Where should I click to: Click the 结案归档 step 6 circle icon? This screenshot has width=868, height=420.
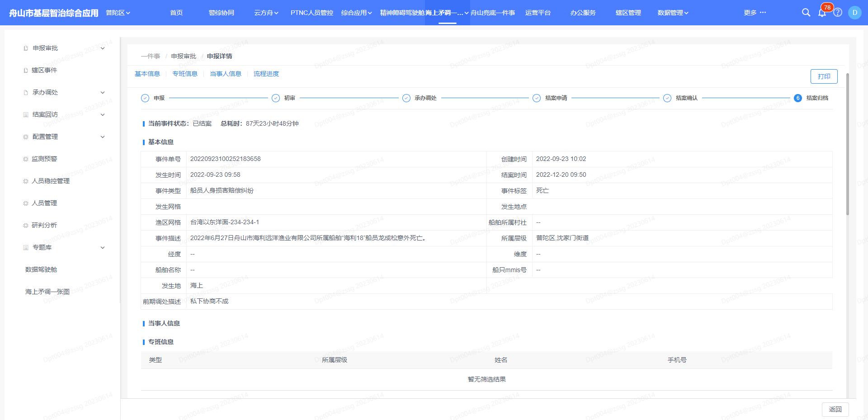coord(798,98)
